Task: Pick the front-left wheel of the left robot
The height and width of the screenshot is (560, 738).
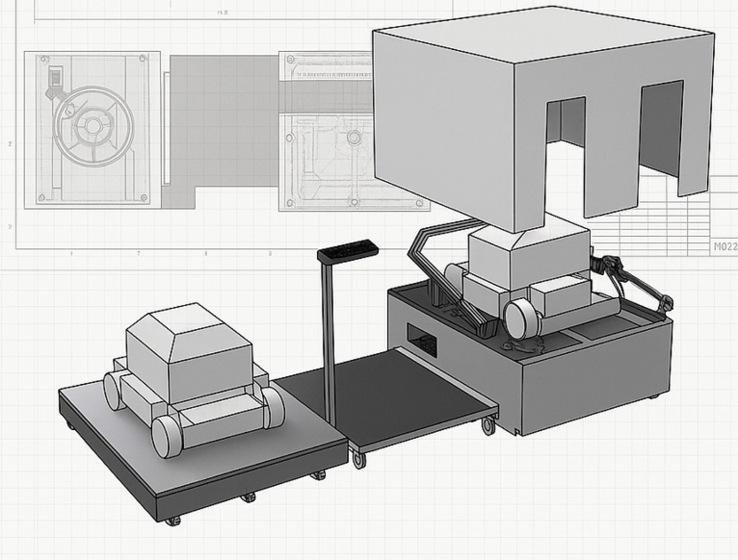Action: pos(167,436)
